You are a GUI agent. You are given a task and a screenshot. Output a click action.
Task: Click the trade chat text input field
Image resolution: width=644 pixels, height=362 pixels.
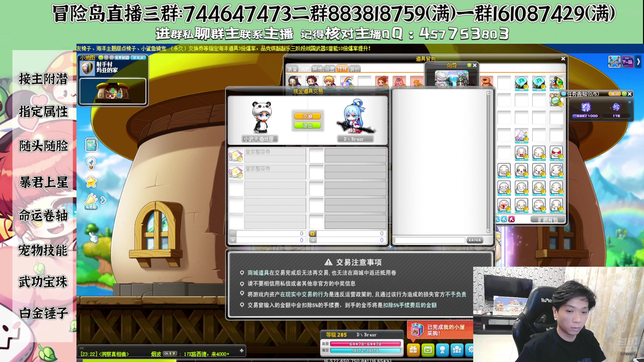(429, 240)
